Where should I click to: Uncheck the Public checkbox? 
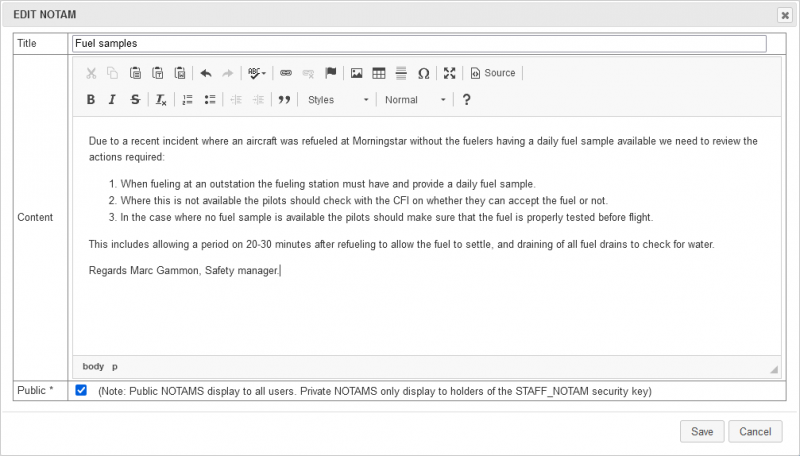[82, 390]
